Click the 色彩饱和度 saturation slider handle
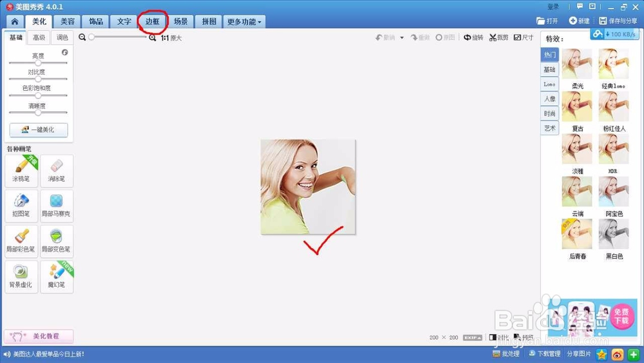Image resolution: width=644 pixels, height=363 pixels. 38,95
